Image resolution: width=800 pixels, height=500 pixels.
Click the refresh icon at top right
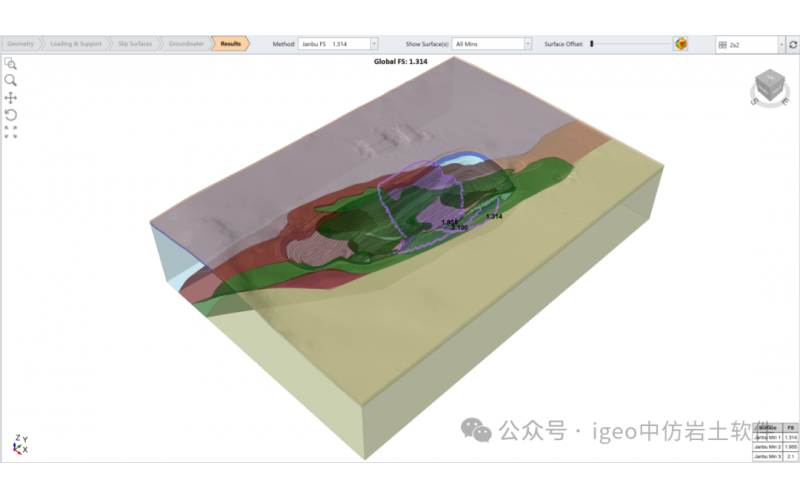coord(793,44)
